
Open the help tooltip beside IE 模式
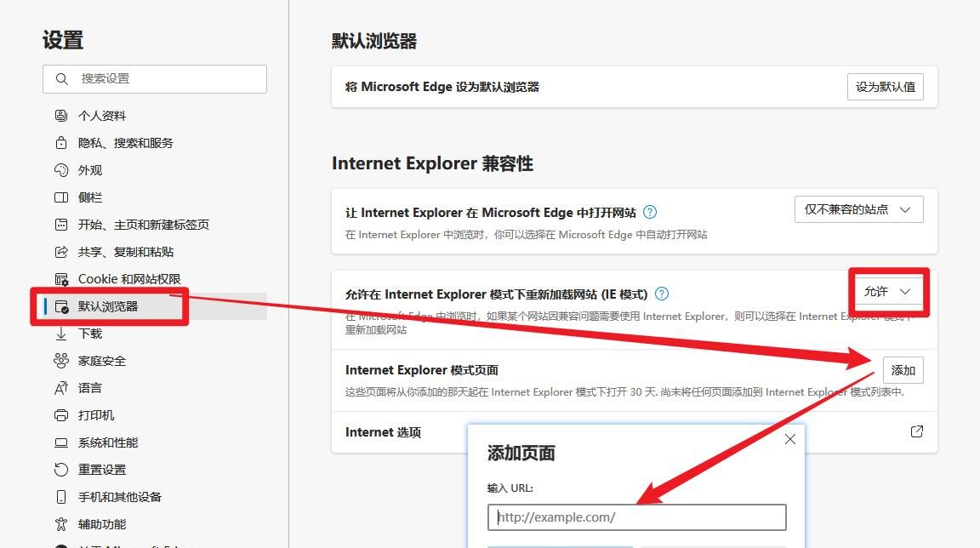[662, 294]
